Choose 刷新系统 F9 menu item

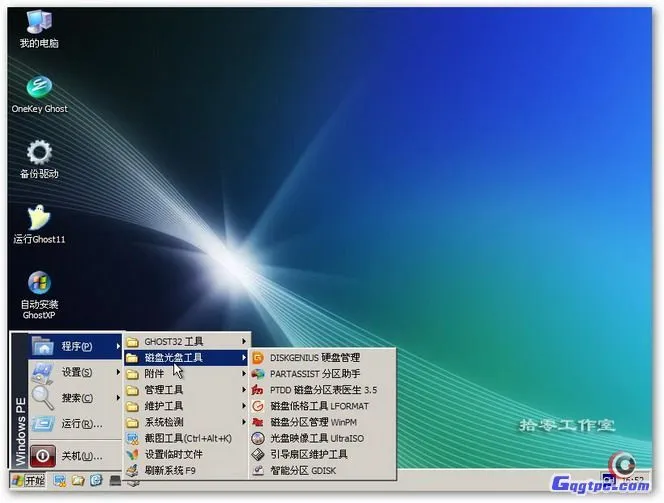186,470
